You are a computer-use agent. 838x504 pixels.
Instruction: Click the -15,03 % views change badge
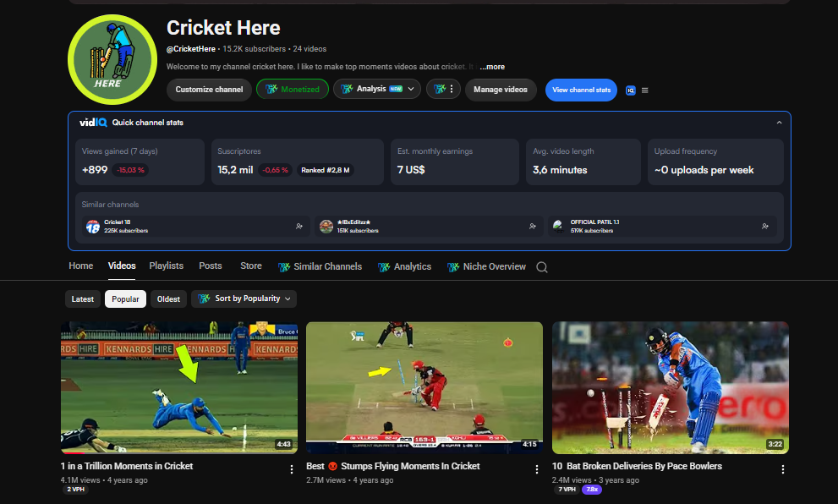click(131, 170)
